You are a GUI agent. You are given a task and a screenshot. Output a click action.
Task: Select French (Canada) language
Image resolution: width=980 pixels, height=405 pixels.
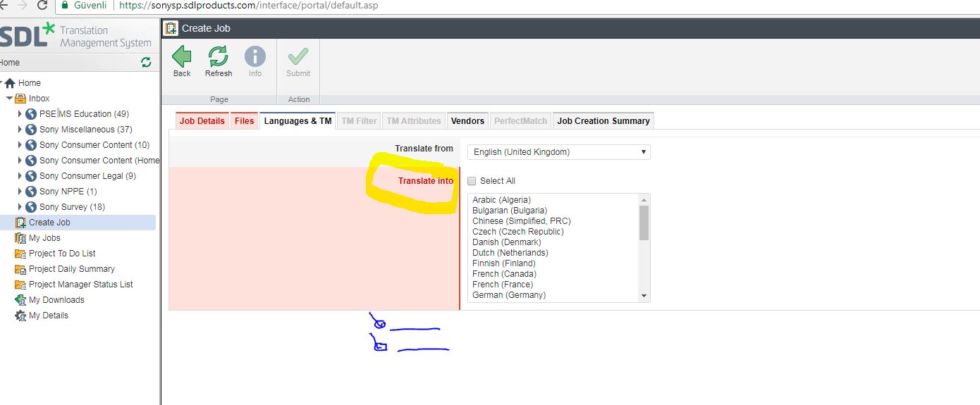504,274
